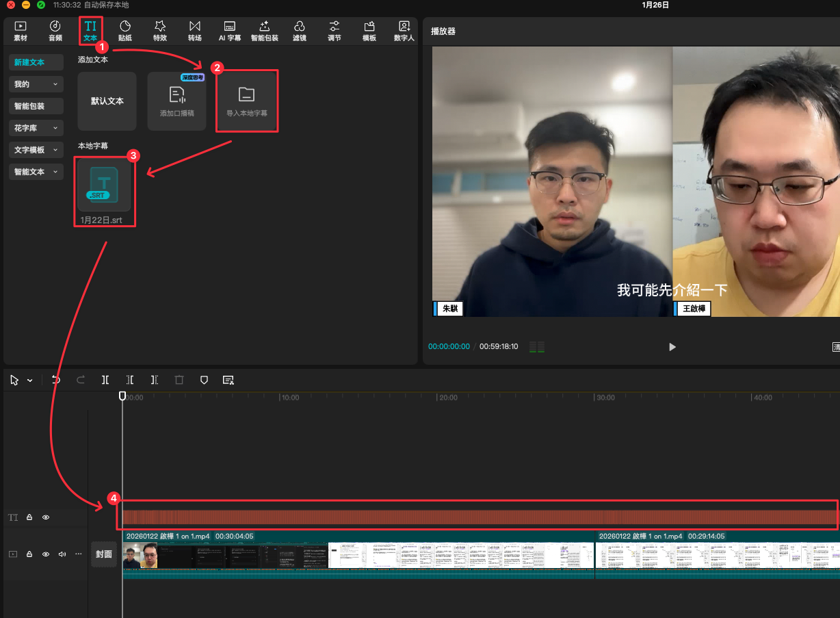Expand the 智能文本 sidebar section
The image size is (840, 618).
tap(36, 172)
